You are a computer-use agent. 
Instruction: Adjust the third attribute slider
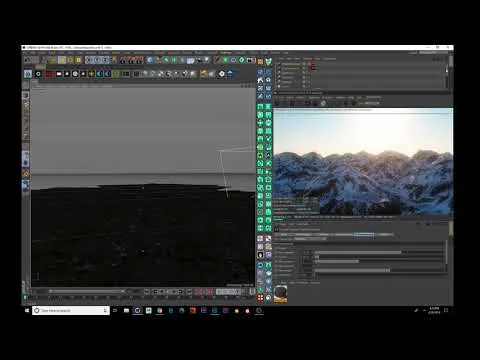pyautogui.click(x=380, y=261)
